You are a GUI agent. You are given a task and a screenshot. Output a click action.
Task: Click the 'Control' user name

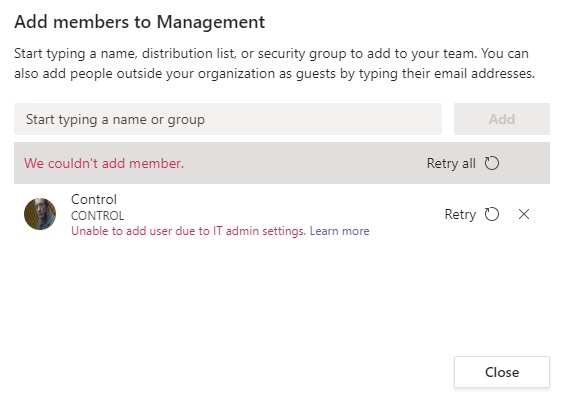point(94,199)
